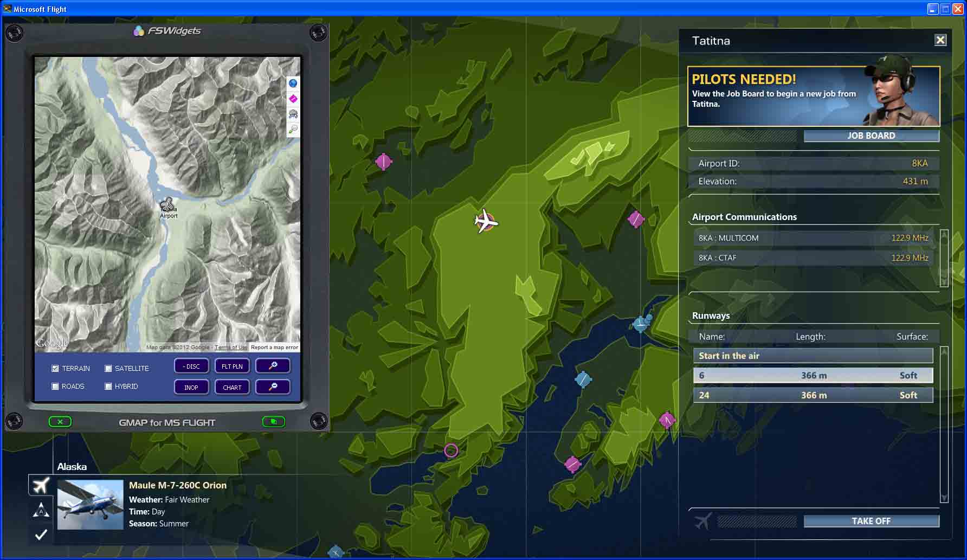Minimize the Microsoft Flight window
The width and height of the screenshot is (967, 560).
[x=932, y=9]
